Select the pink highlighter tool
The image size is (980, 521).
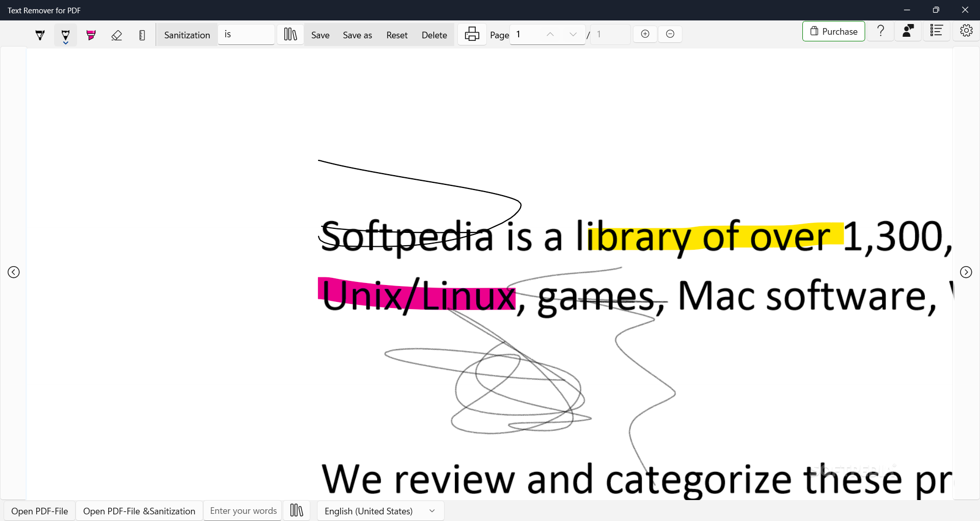(x=91, y=35)
